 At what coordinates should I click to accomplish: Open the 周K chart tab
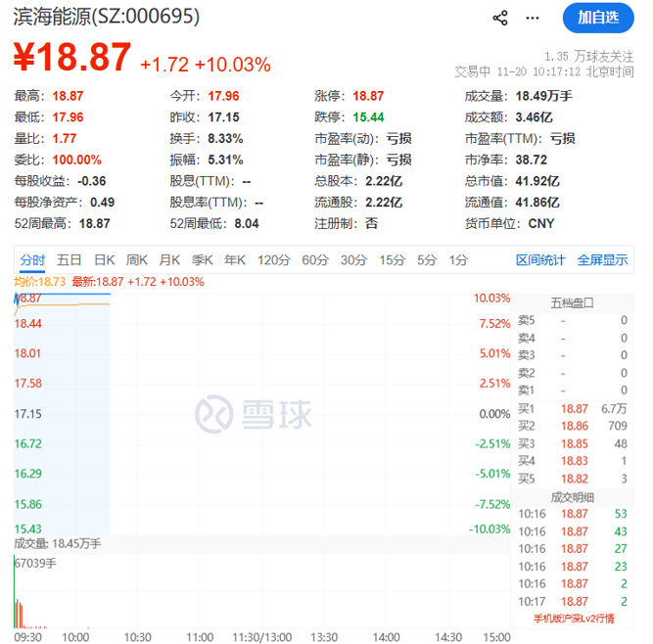click(x=137, y=259)
